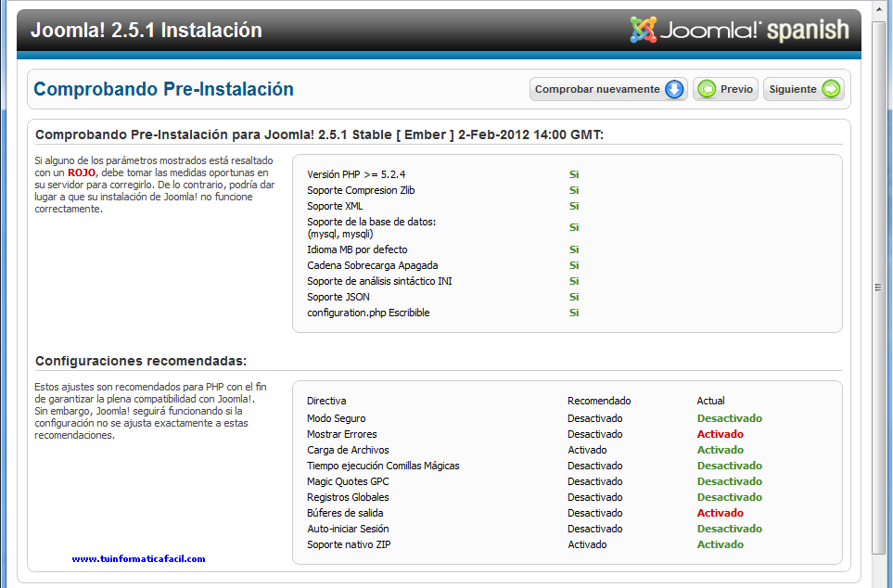Select the 'Magic Quotes GPC' directive text
The height and width of the screenshot is (588, 893).
point(348,481)
